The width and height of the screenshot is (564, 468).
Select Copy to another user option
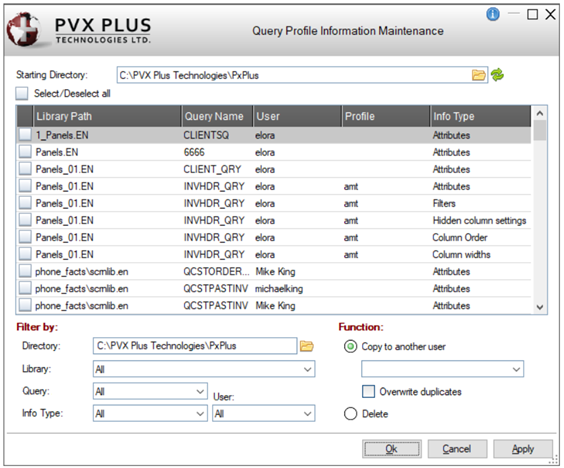point(350,346)
